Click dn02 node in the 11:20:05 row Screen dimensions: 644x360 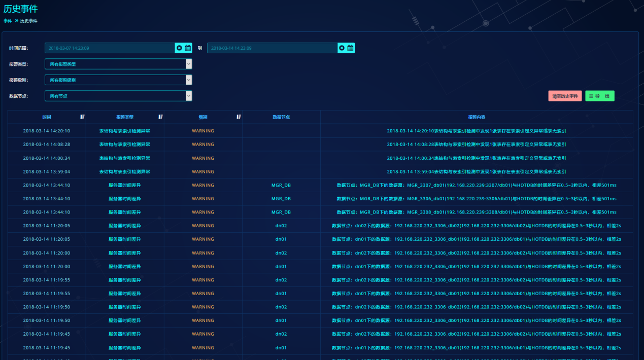click(281, 226)
